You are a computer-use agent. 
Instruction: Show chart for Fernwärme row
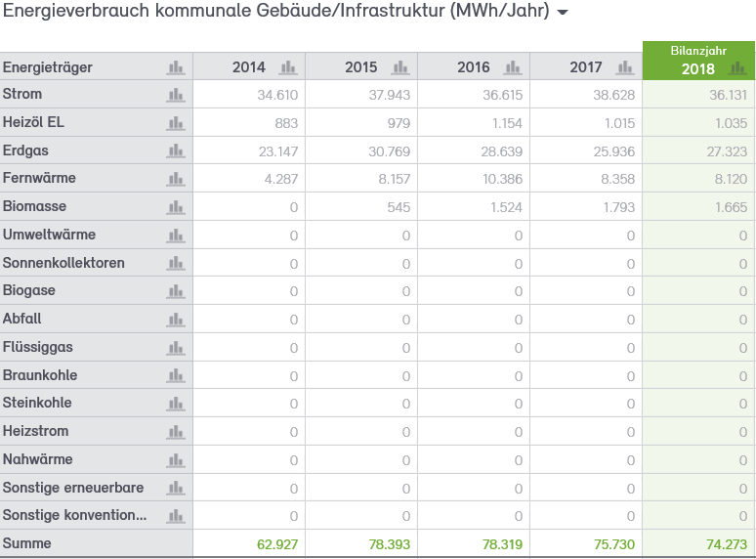[176, 179]
